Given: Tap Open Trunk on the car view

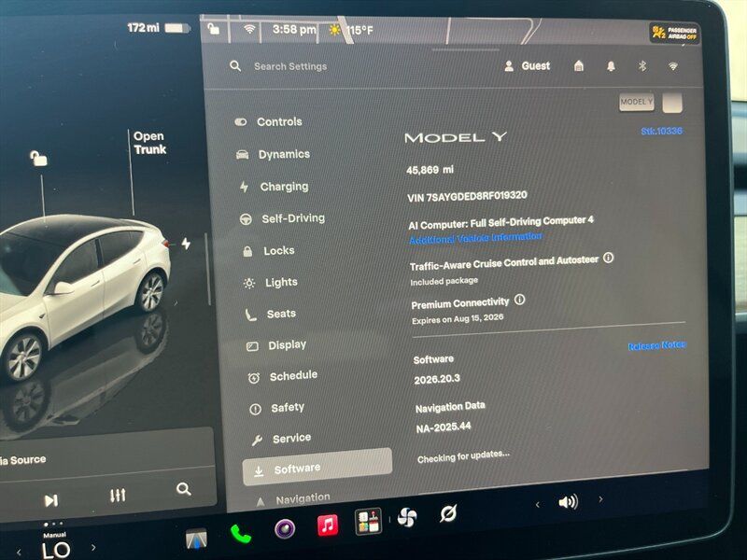Looking at the screenshot, I should pyautogui.click(x=149, y=143).
